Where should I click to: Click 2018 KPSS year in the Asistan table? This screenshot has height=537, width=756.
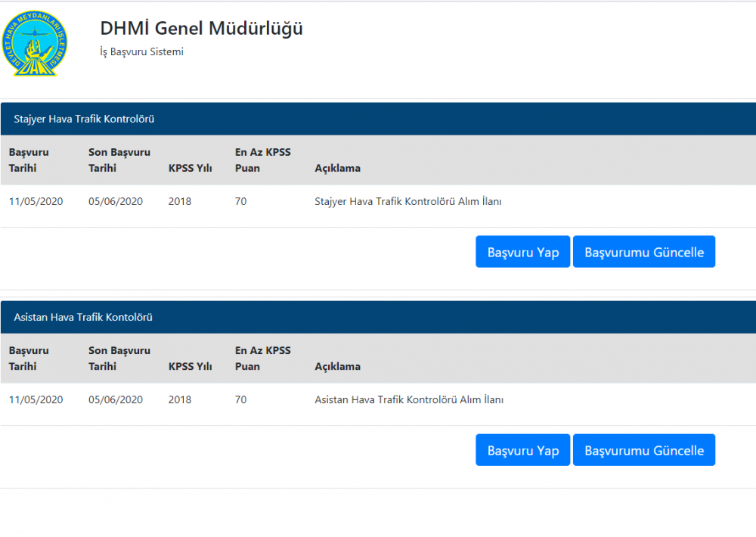[180, 399]
